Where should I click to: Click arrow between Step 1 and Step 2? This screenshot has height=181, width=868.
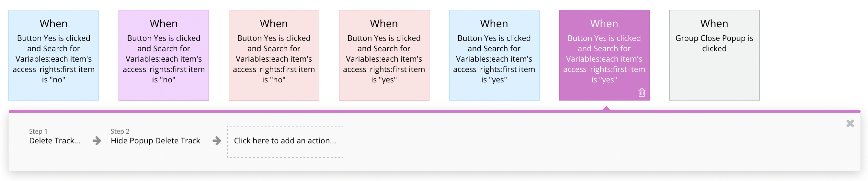pos(97,140)
